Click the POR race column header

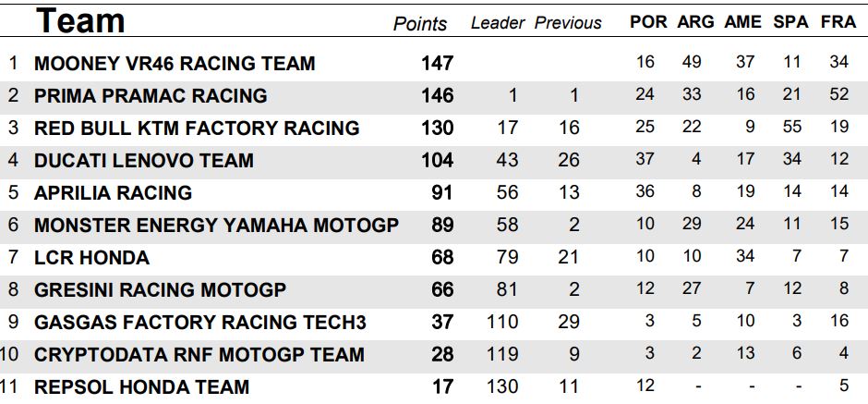648,22
